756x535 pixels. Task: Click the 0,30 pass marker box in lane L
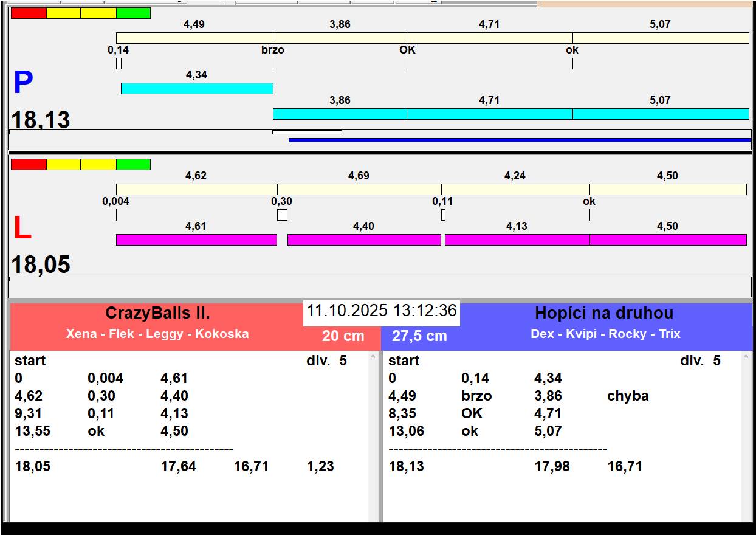pos(282,215)
